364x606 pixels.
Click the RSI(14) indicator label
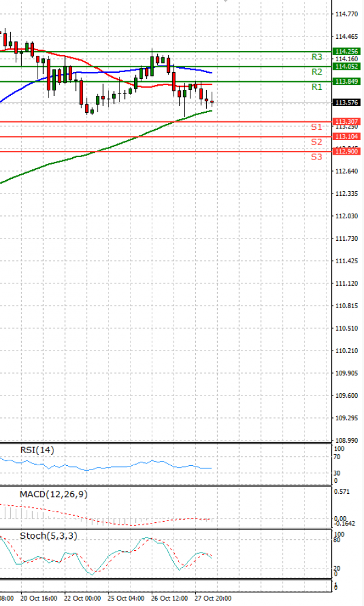point(37,450)
